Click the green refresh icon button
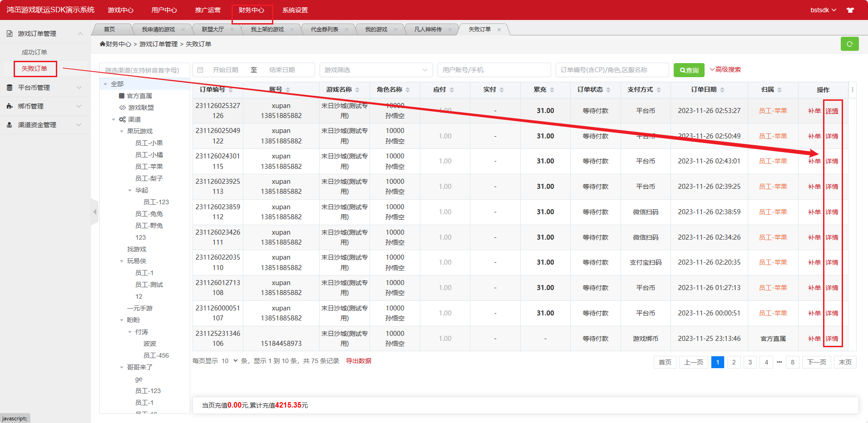The image size is (868, 423). [x=849, y=44]
